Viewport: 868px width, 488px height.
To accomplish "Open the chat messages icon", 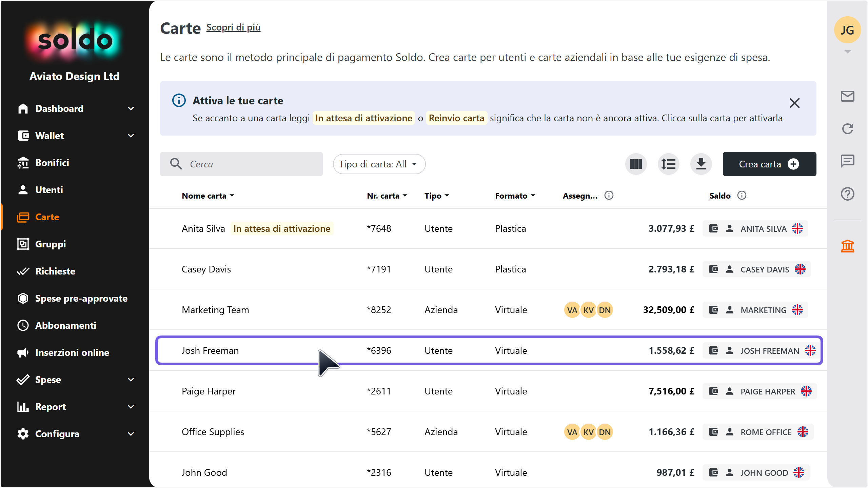I will tap(847, 161).
